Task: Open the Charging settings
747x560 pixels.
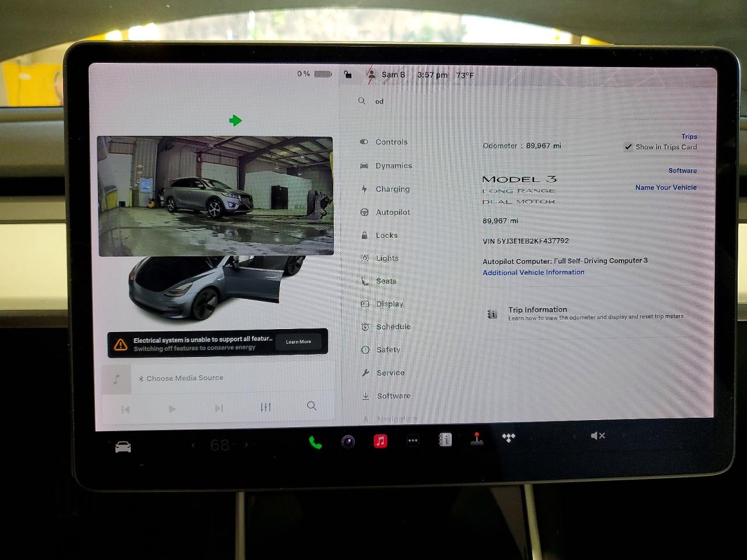Action: click(x=385, y=189)
